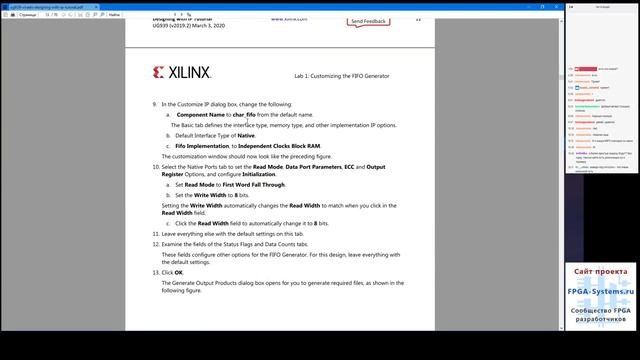
Task: Click the 'char_fifo' bold text
Action: [x=244, y=115]
